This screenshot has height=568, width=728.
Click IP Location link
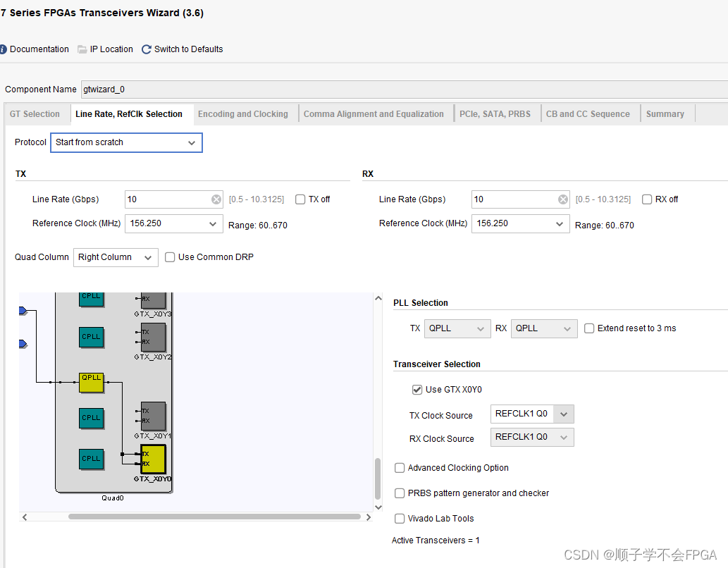pyautogui.click(x=111, y=49)
